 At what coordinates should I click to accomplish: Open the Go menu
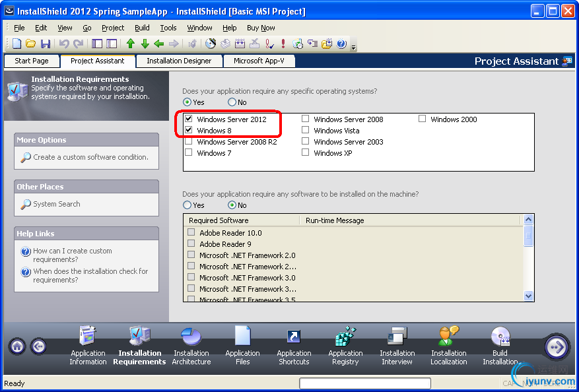click(x=87, y=28)
